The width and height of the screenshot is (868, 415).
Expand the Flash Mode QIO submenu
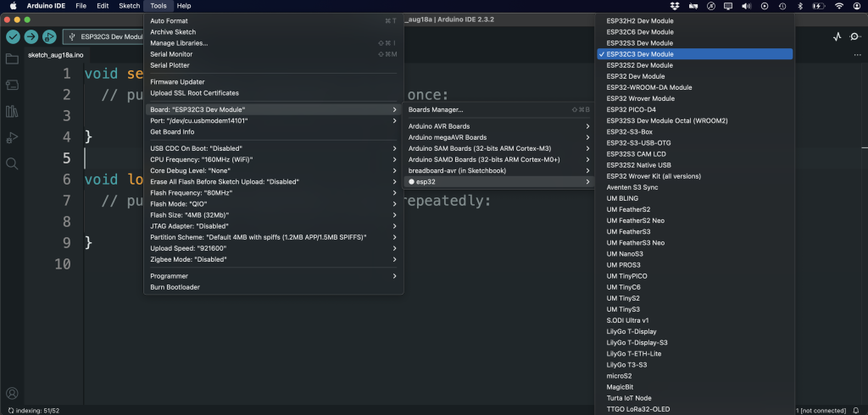[274, 203]
